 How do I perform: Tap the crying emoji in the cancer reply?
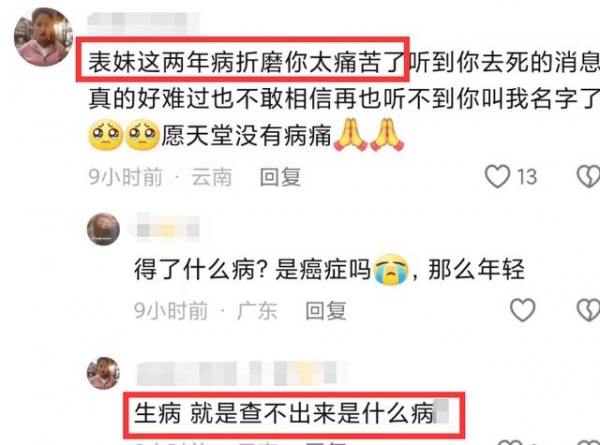[391, 270]
